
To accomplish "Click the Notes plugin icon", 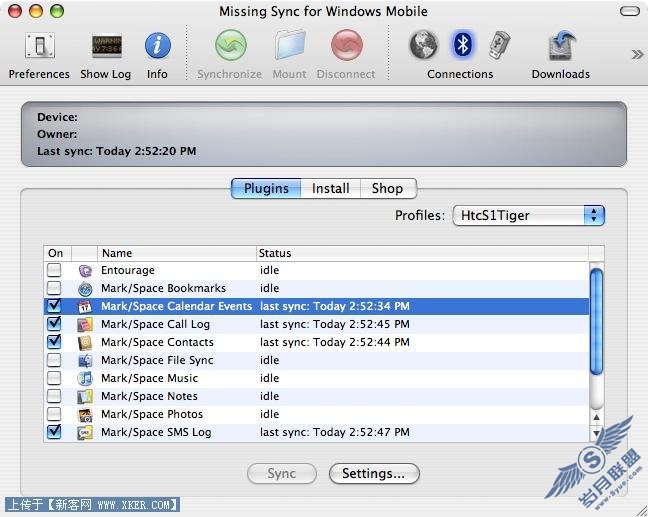I will pyautogui.click(x=85, y=397).
